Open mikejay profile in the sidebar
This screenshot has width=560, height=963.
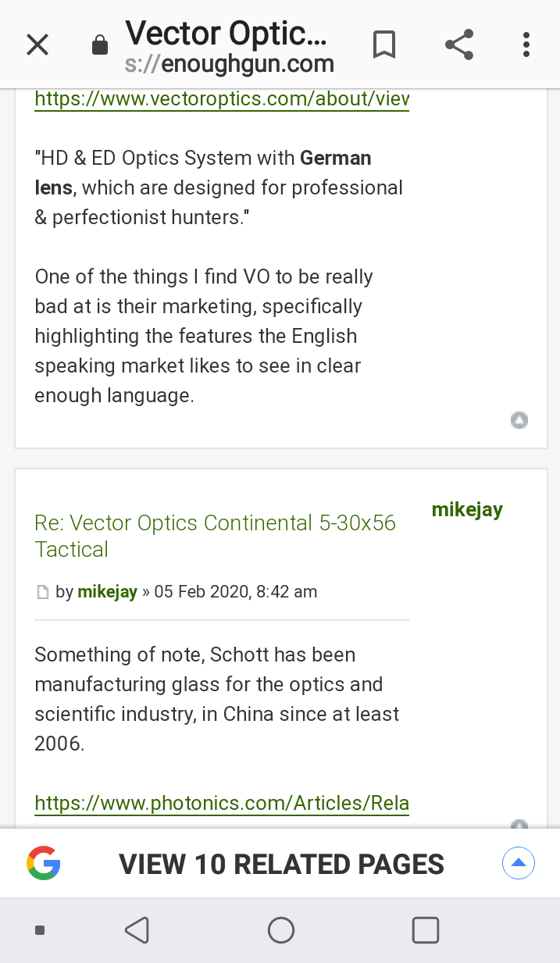pyautogui.click(x=467, y=510)
